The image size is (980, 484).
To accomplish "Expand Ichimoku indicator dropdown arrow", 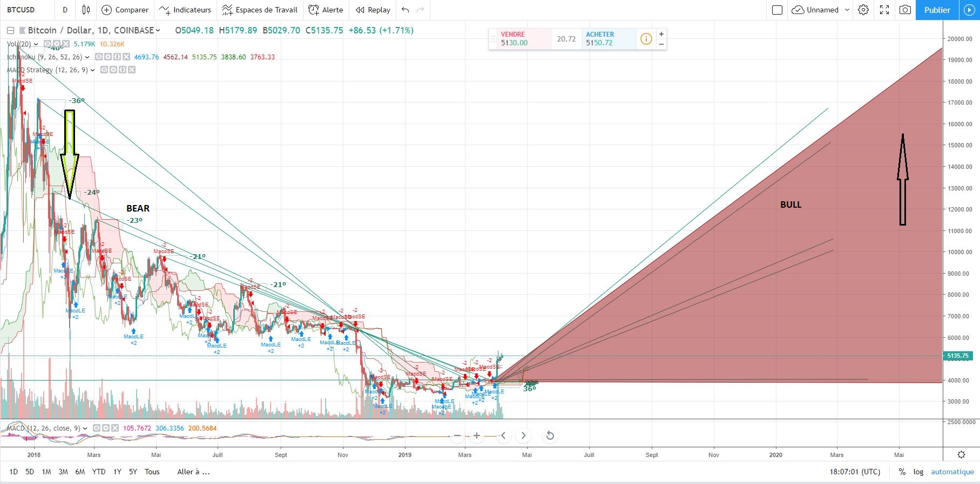I will tap(87, 57).
